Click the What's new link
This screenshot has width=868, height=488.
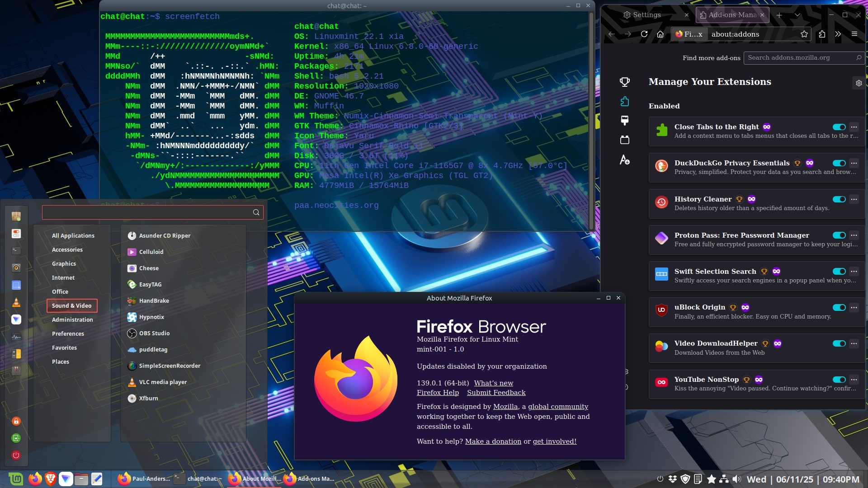[493, 383]
